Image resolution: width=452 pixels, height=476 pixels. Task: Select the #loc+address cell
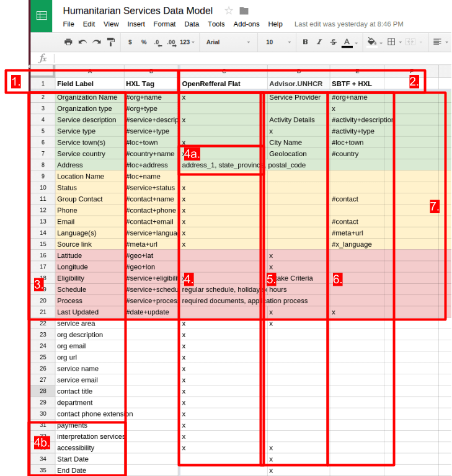click(151, 165)
